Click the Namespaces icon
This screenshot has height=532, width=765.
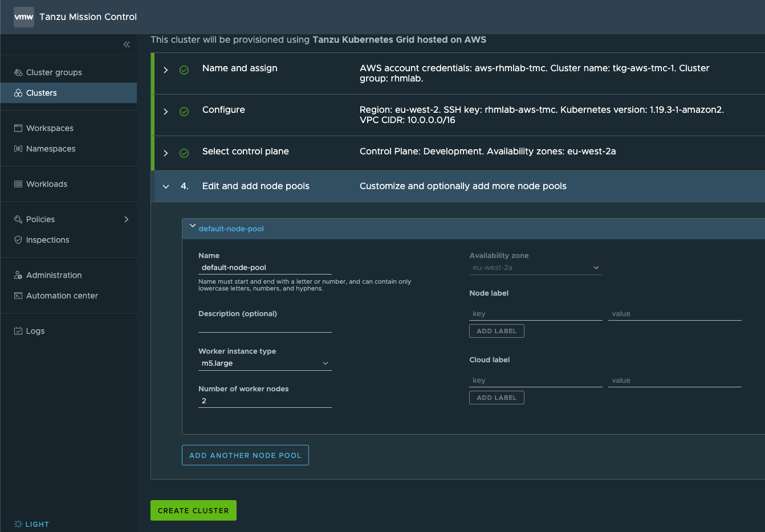click(18, 149)
